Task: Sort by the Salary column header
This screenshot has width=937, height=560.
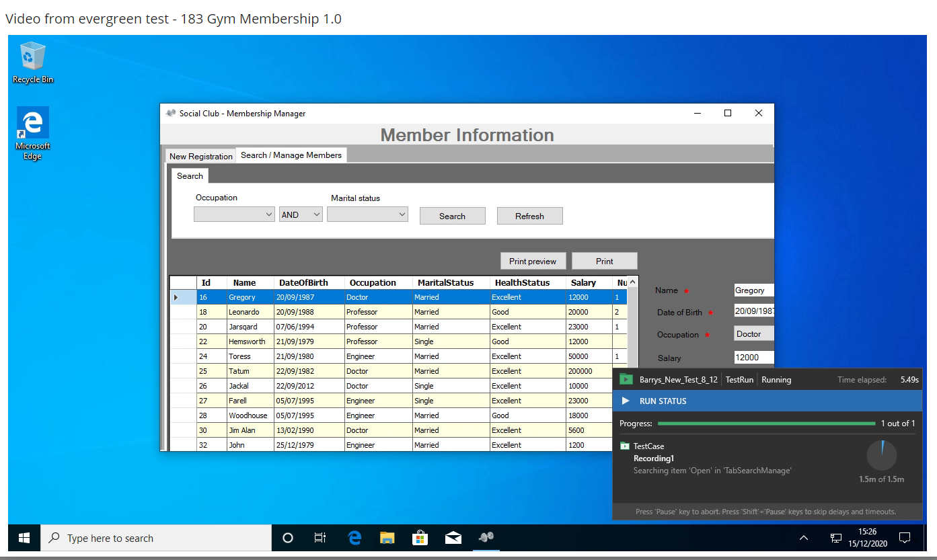Action: [589, 282]
